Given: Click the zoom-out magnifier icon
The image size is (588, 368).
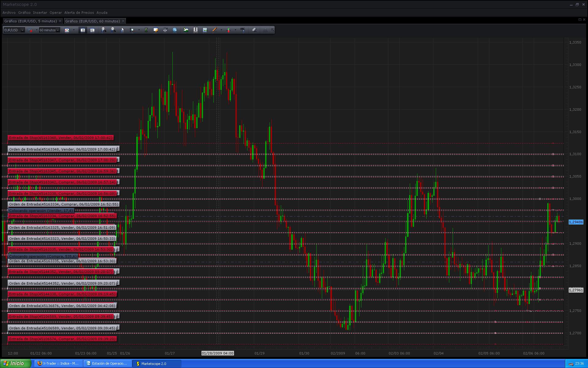Looking at the screenshot, I should (x=113, y=30).
